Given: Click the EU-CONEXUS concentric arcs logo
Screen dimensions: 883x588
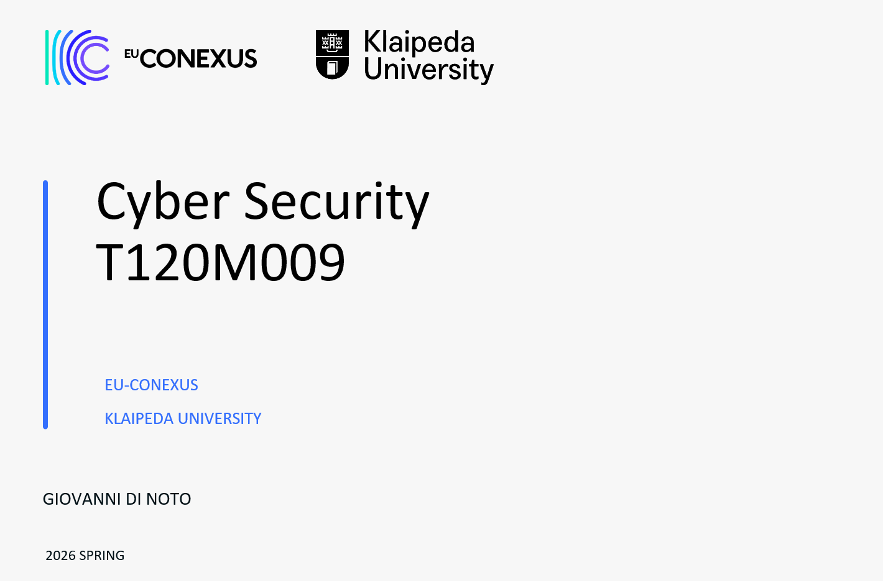Looking at the screenshot, I should [x=78, y=57].
